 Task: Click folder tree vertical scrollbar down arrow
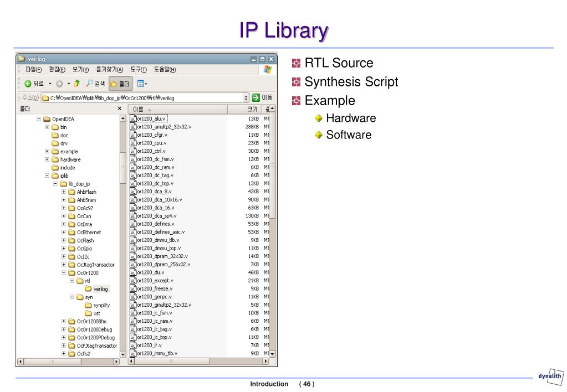tap(122, 355)
